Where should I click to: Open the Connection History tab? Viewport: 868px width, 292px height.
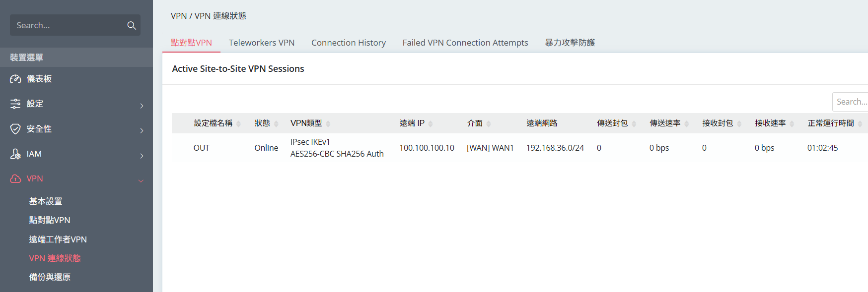coord(348,43)
